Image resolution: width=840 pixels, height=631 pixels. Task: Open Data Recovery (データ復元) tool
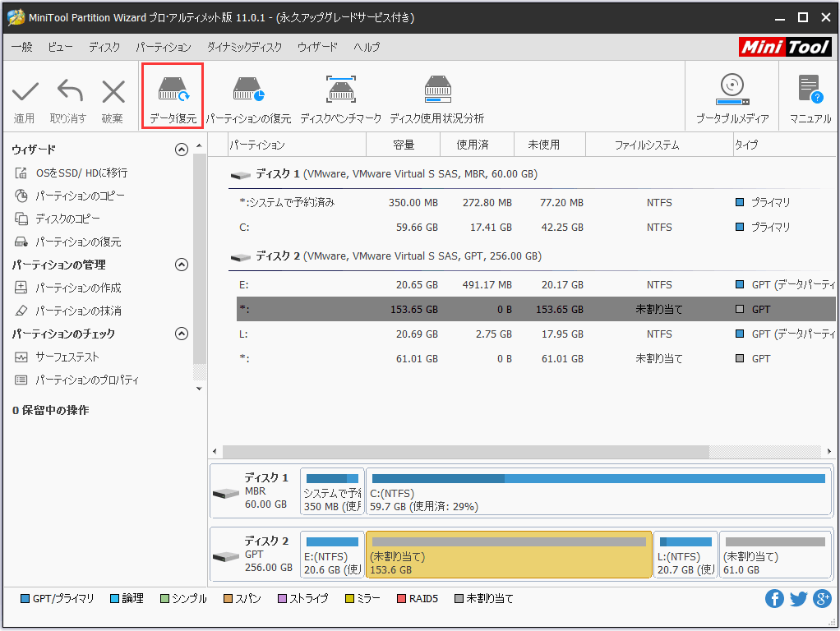click(x=173, y=95)
